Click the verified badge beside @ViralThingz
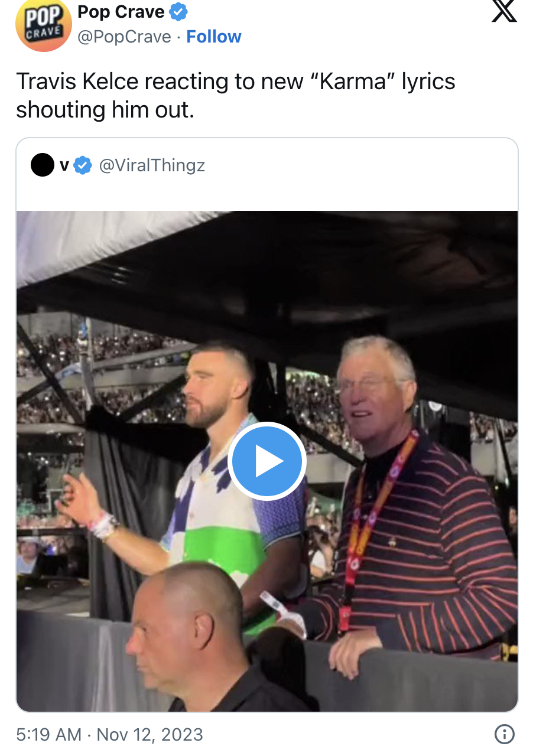This screenshot has height=756, width=533. 83,166
